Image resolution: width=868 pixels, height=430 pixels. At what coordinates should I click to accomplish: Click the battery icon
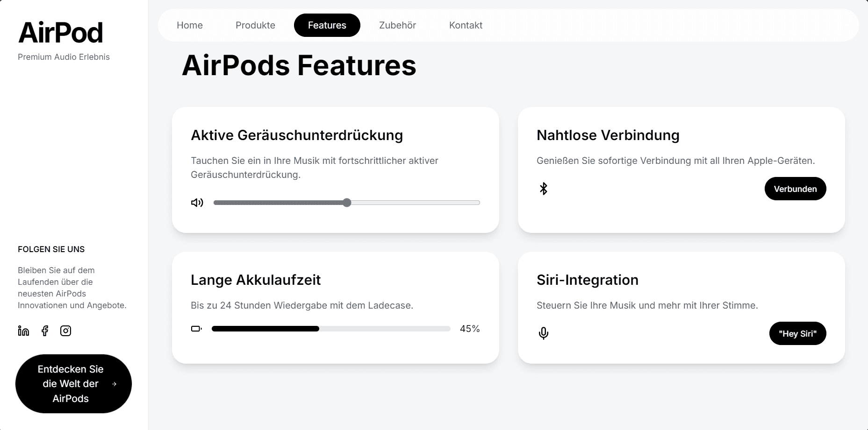pyautogui.click(x=196, y=329)
